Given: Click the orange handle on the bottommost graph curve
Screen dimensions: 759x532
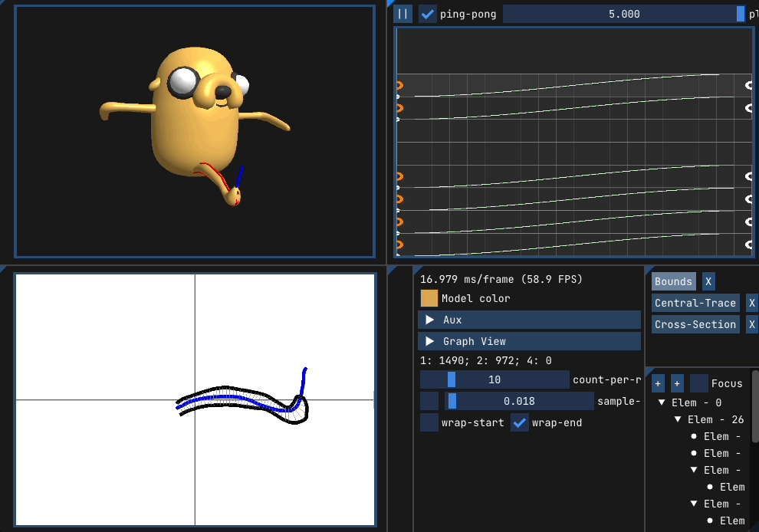Looking at the screenshot, I should 399,245.
